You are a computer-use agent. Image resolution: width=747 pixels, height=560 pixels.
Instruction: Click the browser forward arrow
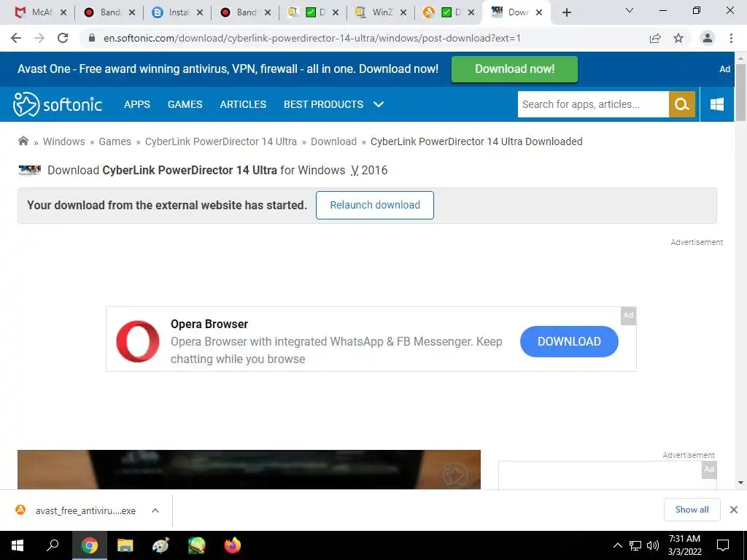39,38
